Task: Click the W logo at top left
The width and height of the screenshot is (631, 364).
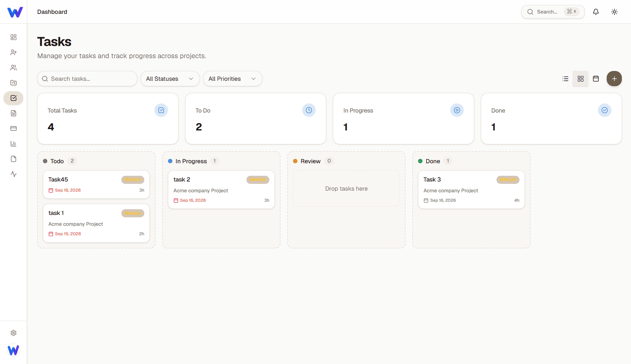Action: (x=15, y=12)
